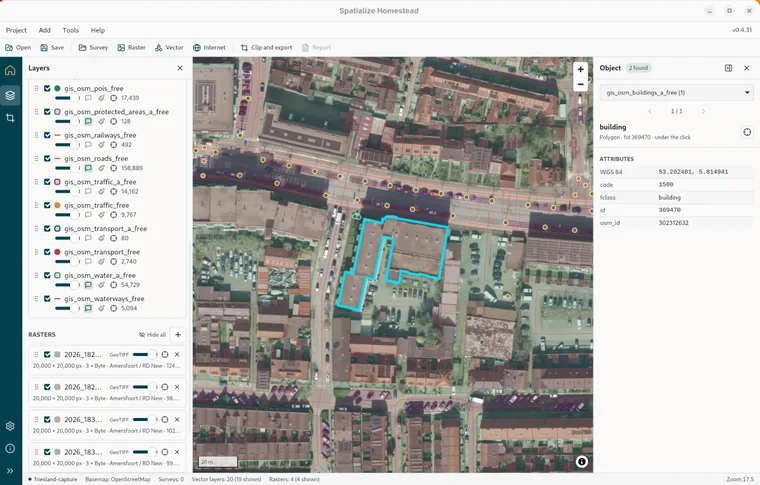Uncheck gis_osm_roads_free layer
Image resolution: width=760 pixels, height=485 pixels.
coord(48,158)
